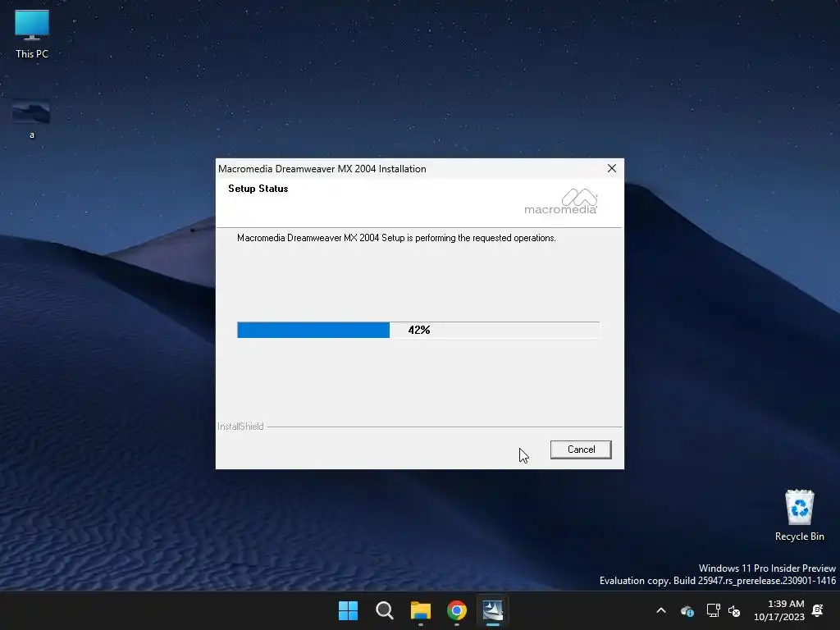Open the Recycle Bin icon
Screen dimensions: 840x630
click(x=799, y=515)
